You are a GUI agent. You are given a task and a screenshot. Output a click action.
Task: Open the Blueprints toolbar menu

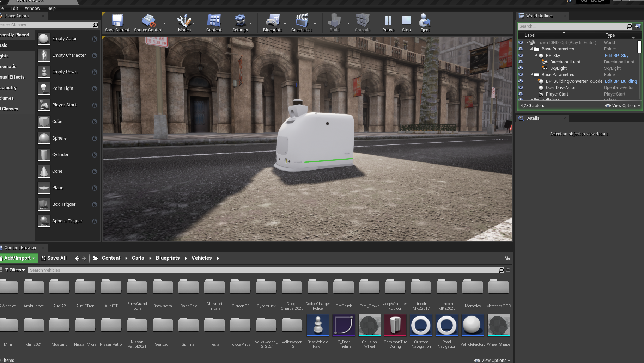click(x=273, y=23)
